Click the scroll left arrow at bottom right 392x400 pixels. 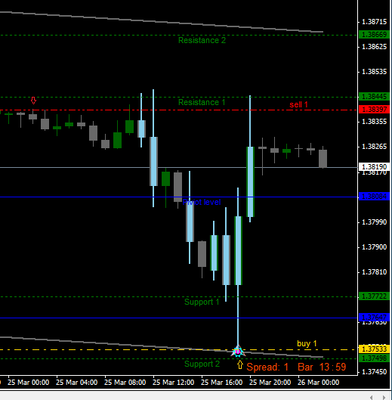click(372, 397)
